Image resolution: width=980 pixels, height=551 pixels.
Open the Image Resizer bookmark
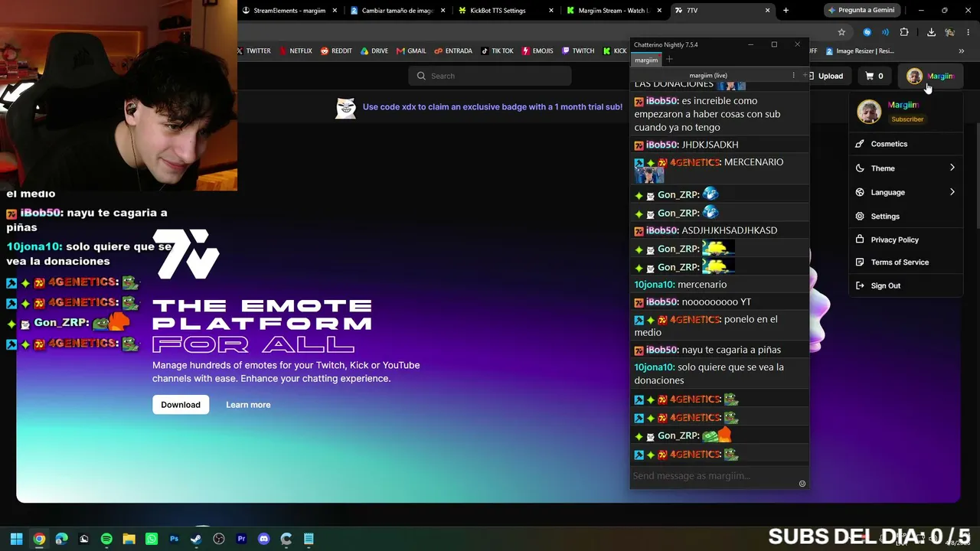tap(860, 51)
